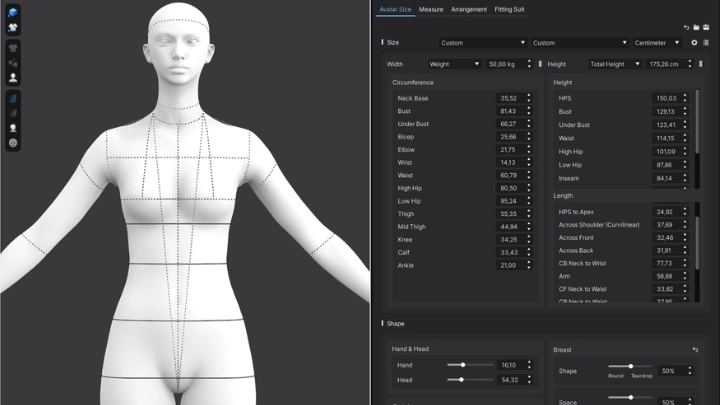Open the Weight width-type dropdown
The height and width of the screenshot is (405, 720).
point(454,64)
